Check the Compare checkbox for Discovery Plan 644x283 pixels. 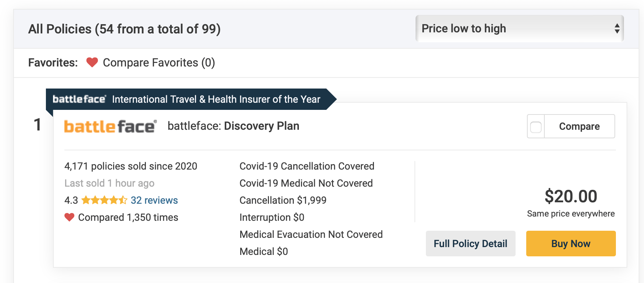click(x=536, y=127)
